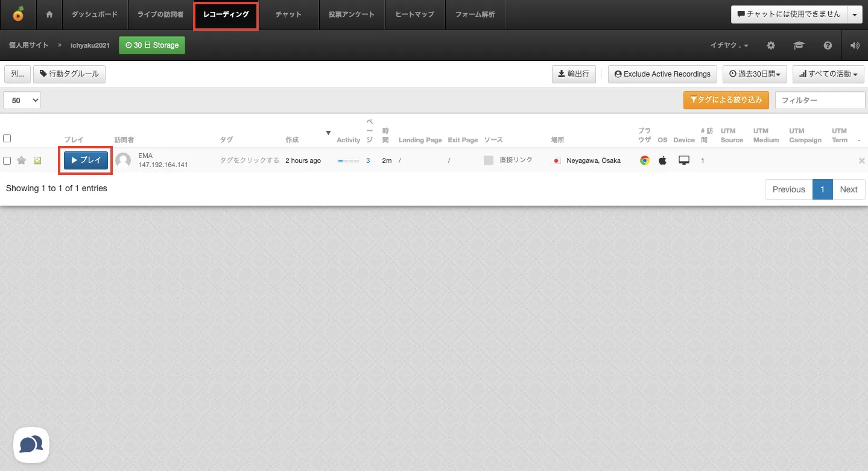
Task: Open the チャット tab
Action: (x=288, y=14)
